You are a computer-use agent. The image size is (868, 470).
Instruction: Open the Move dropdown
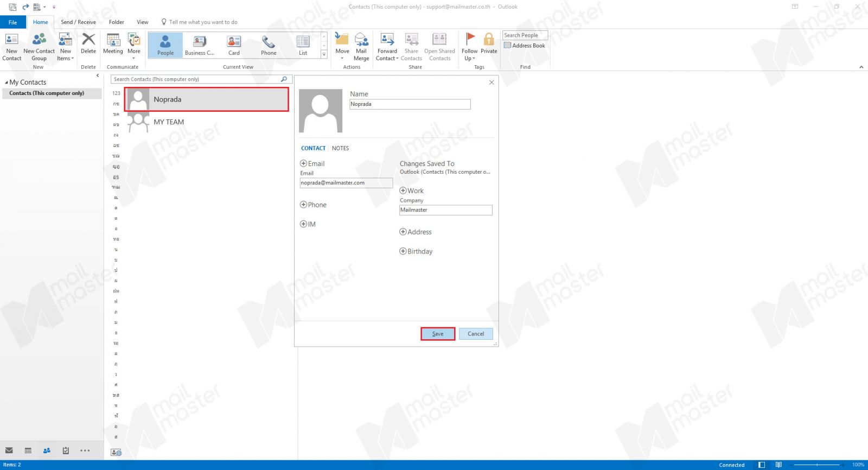(342, 47)
